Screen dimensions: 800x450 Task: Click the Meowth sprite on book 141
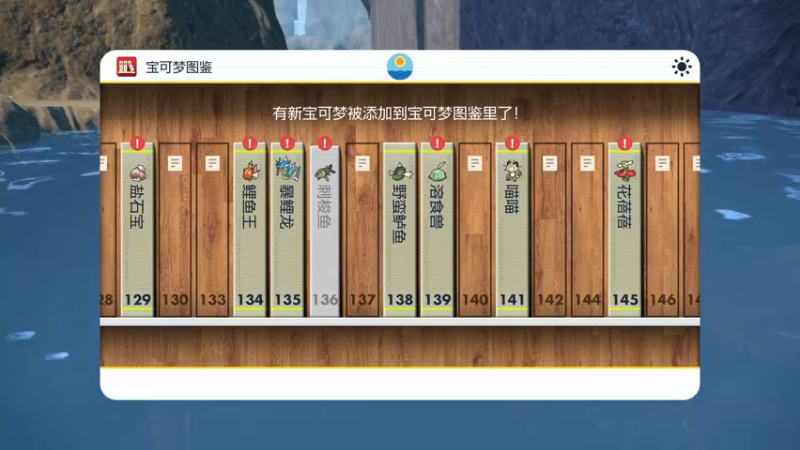[512, 170]
